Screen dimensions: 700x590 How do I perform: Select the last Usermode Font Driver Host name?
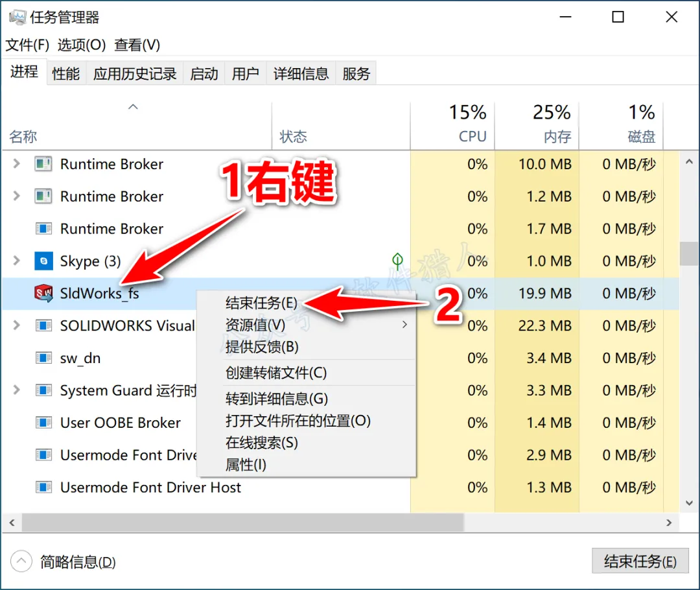150,488
